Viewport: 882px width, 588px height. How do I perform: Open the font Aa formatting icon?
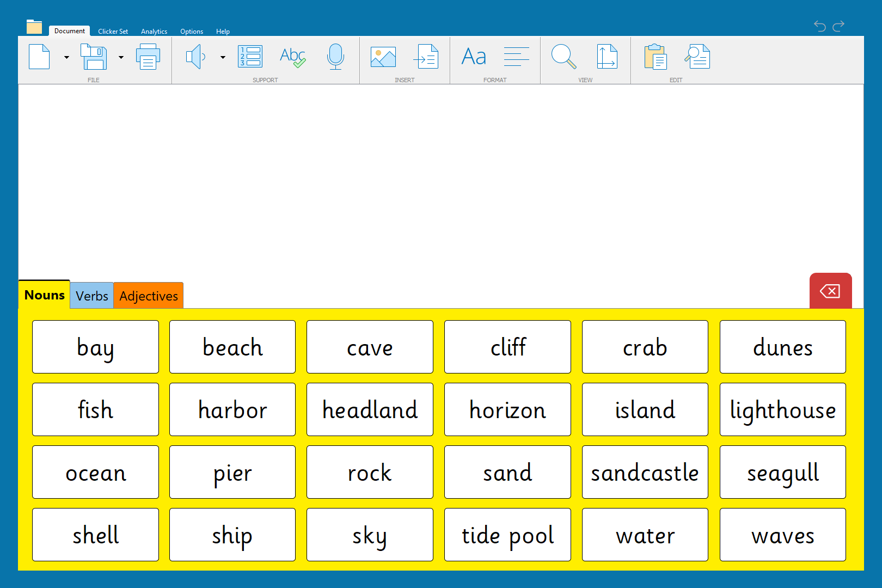click(474, 57)
